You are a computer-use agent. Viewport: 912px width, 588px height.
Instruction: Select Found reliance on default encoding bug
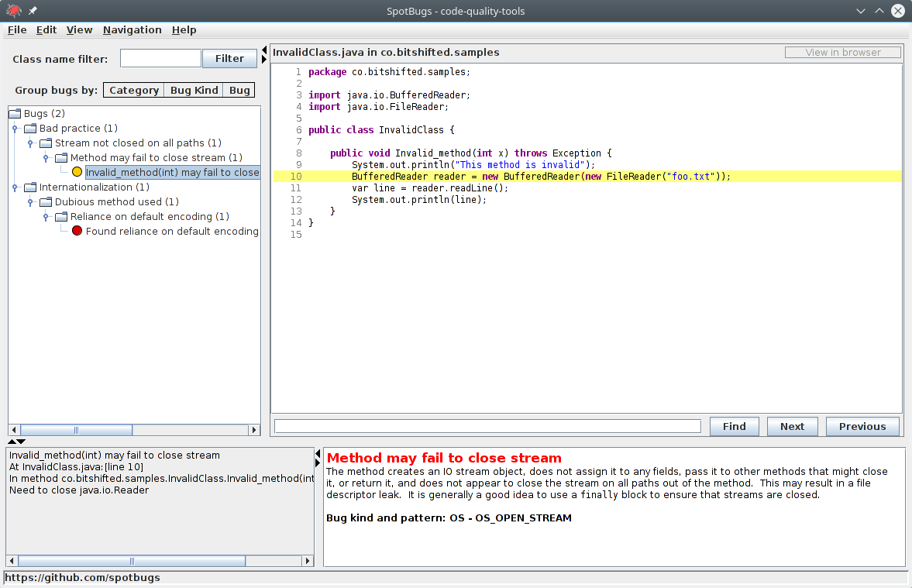[x=172, y=231]
